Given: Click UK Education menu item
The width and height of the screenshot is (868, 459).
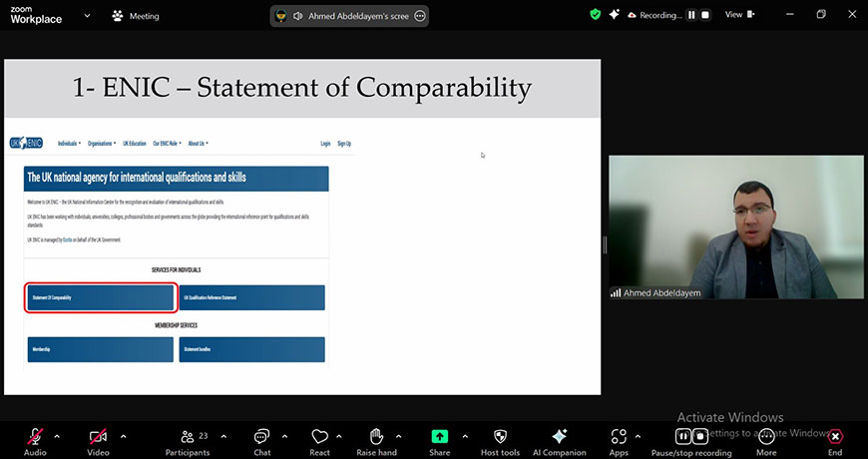Looking at the screenshot, I should pyautogui.click(x=135, y=144).
